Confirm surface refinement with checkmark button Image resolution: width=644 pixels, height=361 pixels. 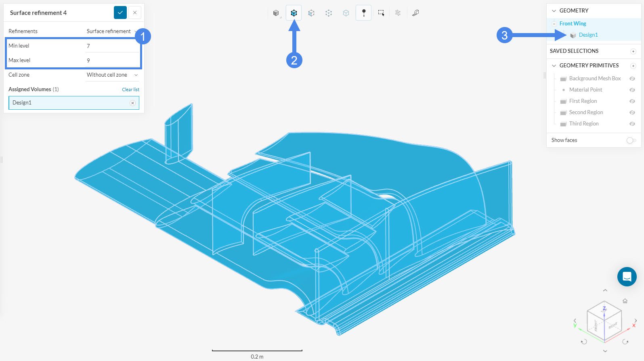(120, 13)
